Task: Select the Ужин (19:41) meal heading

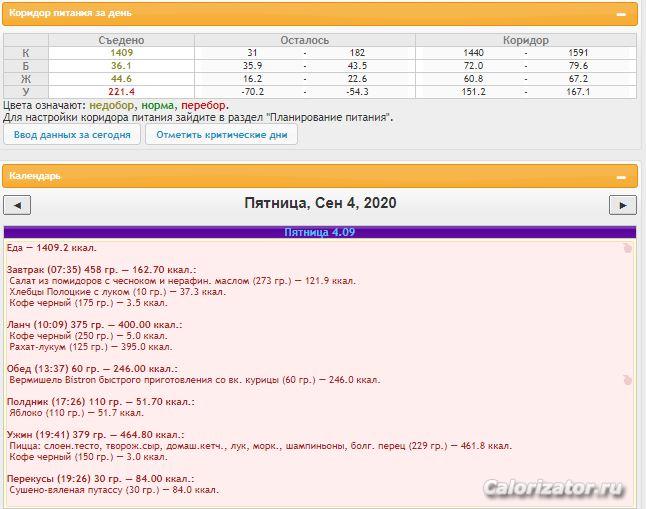Action: (95, 435)
